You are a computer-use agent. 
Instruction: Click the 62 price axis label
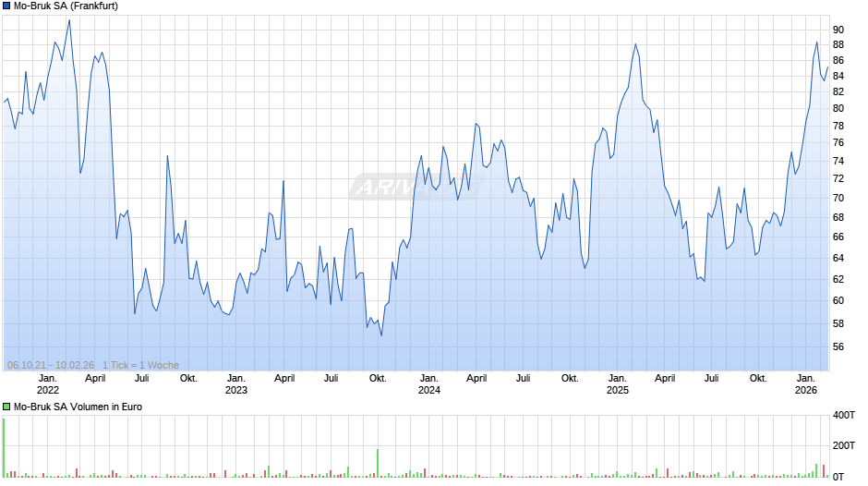click(838, 279)
